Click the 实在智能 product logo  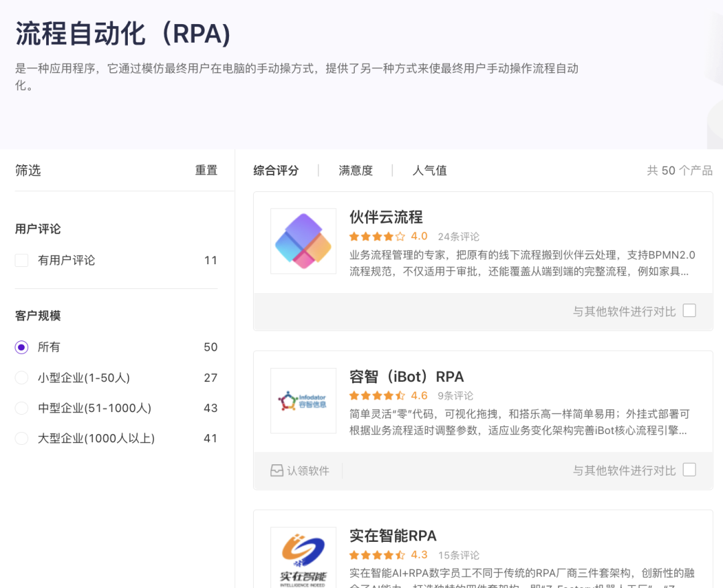pyautogui.click(x=303, y=558)
